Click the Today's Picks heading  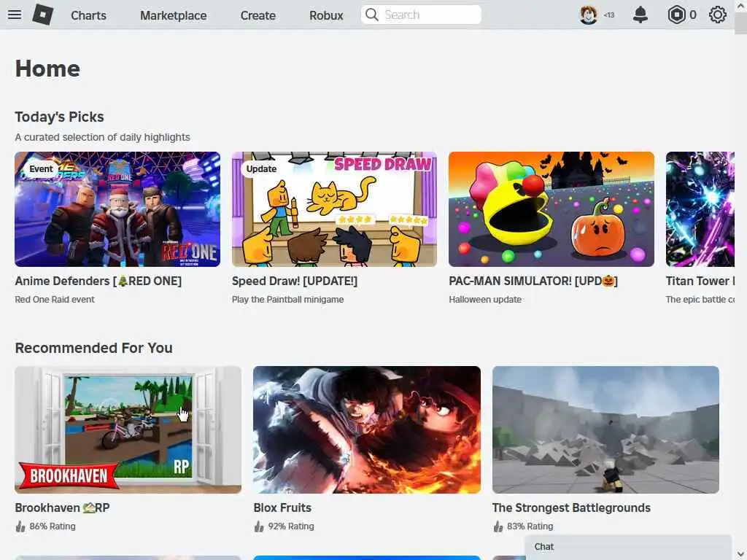[60, 117]
